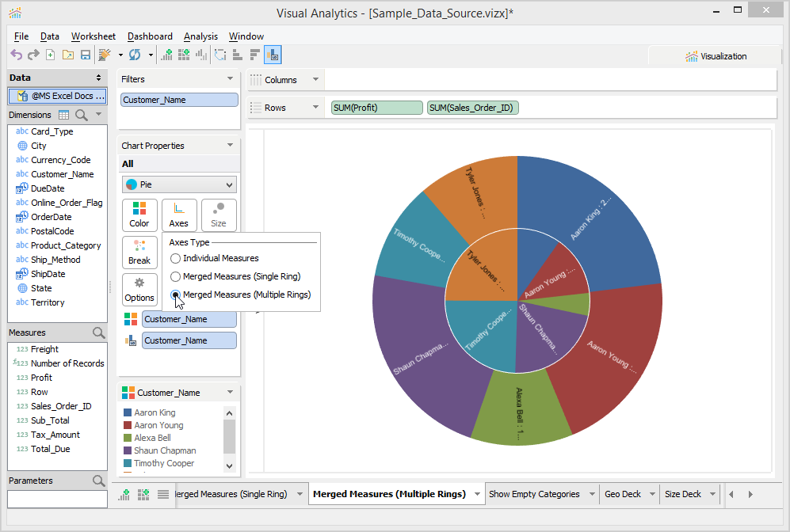Click the Options button with gear
This screenshot has height=532, width=790.
[x=139, y=290]
